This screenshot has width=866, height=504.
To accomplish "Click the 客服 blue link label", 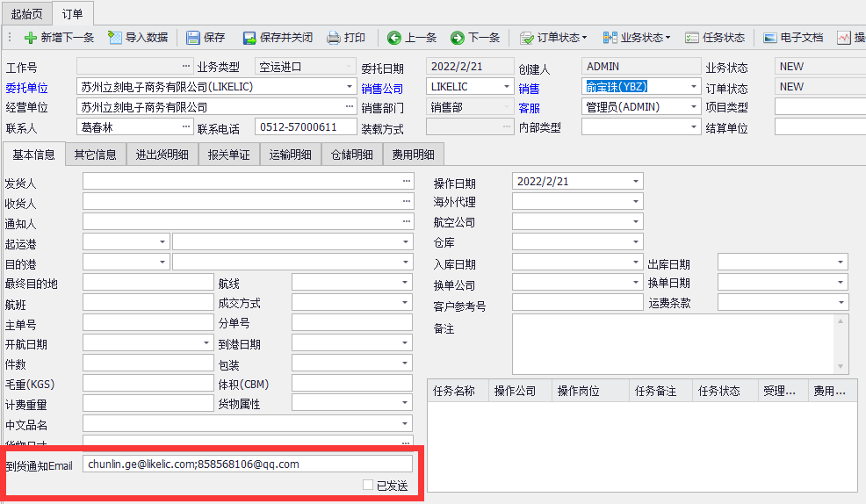I will (529, 108).
